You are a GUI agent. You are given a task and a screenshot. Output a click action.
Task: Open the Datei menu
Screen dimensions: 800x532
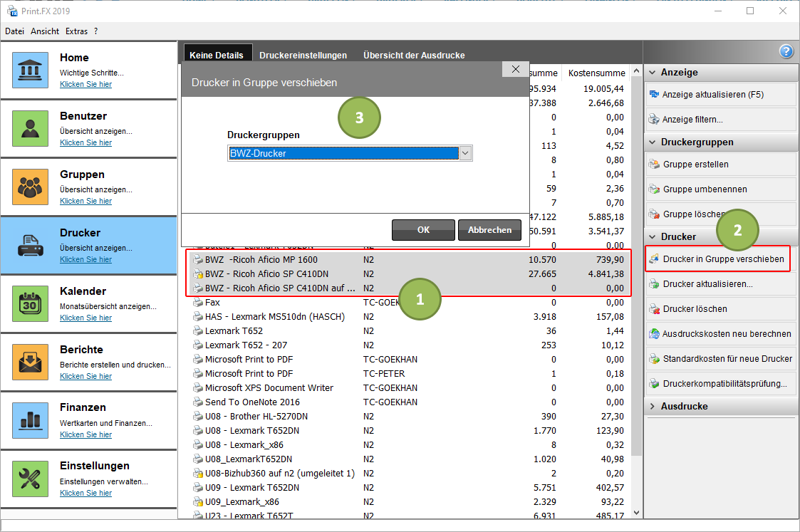15,31
